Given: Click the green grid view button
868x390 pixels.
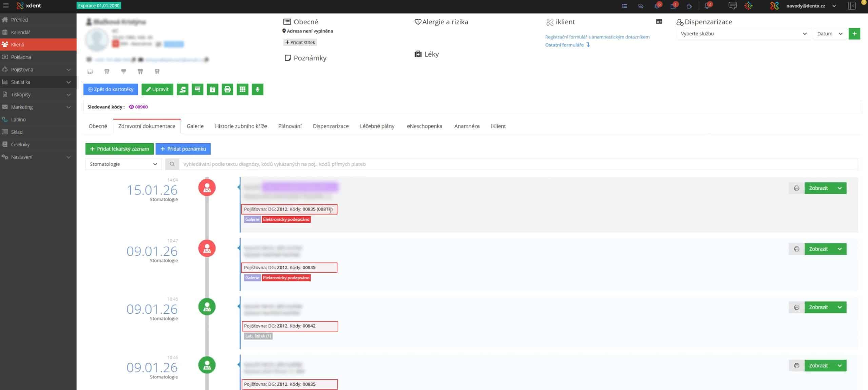Looking at the screenshot, I should click(x=242, y=89).
